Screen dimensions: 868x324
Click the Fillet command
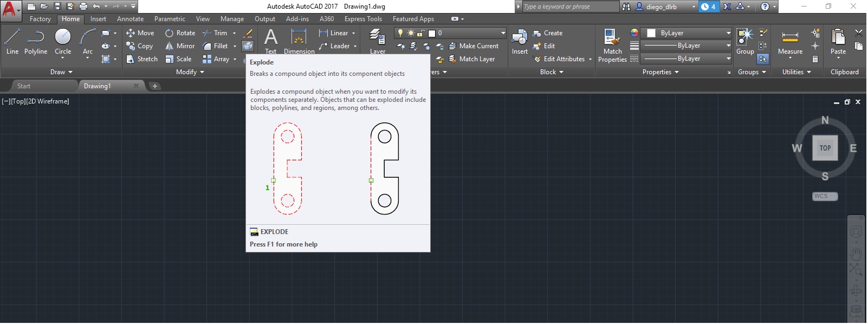[x=215, y=46]
